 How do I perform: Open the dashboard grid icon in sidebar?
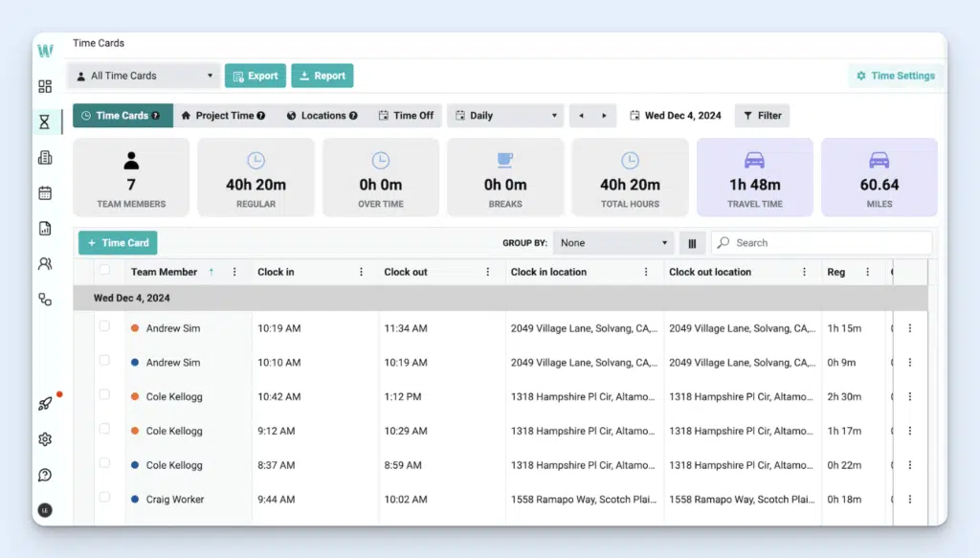coord(45,86)
